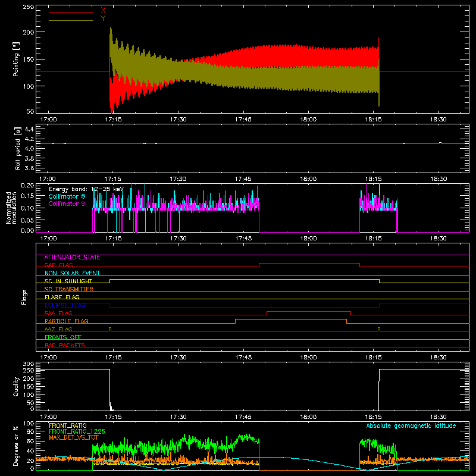
Task: Click the 250 tick label on Pointing axis
Action: [x=28, y=7]
